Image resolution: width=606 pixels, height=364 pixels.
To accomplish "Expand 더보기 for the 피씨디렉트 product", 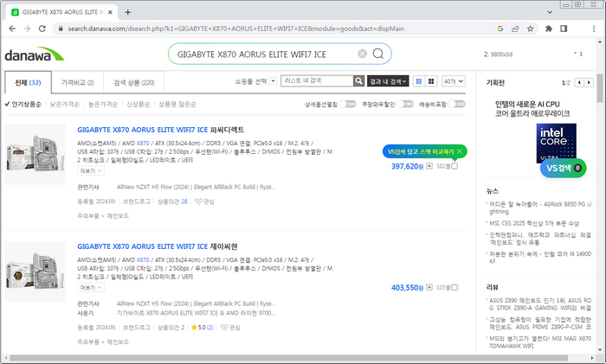I will [x=91, y=170].
